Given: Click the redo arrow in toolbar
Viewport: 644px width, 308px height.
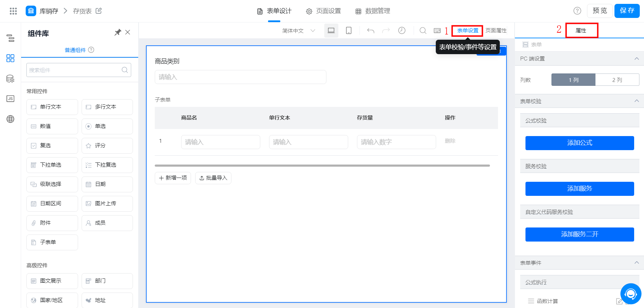Looking at the screenshot, I should (386, 31).
